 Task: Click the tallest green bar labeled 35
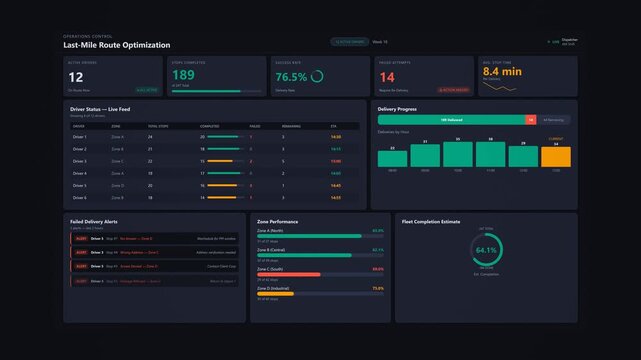[458, 154]
